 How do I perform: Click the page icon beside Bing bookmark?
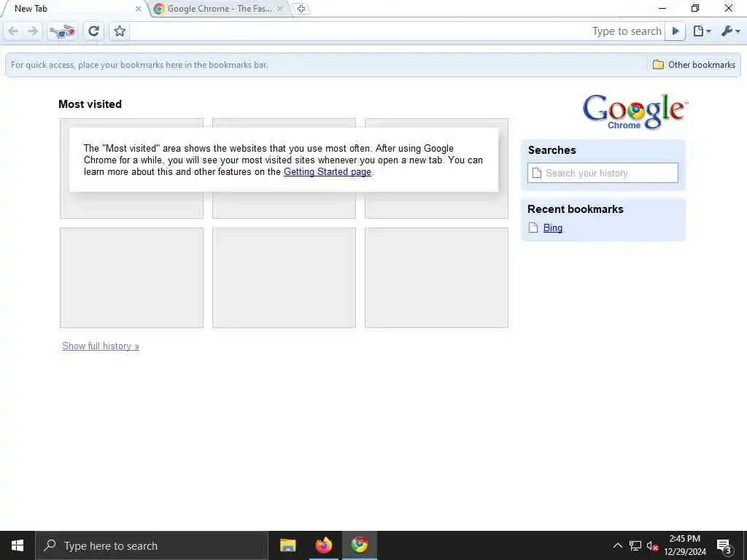(533, 228)
